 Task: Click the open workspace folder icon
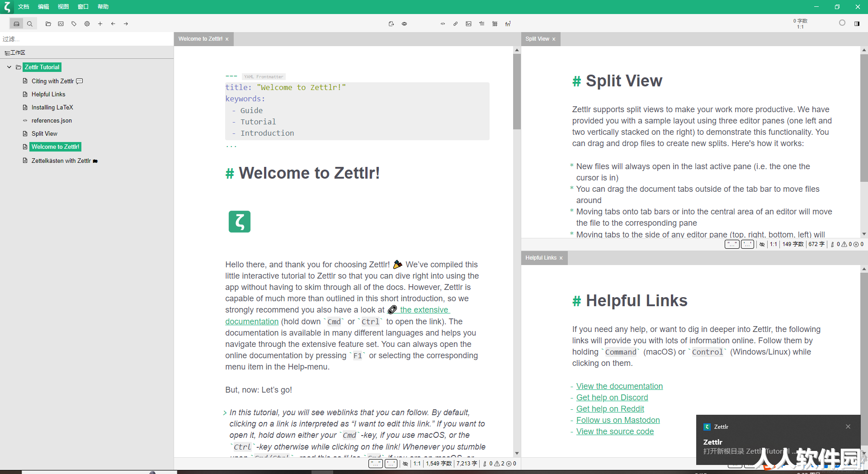point(48,24)
